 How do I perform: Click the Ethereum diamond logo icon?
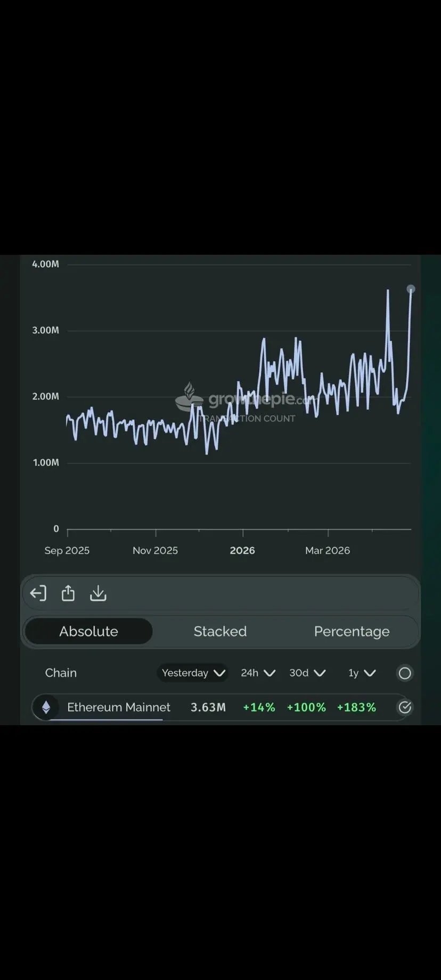click(46, 707)
